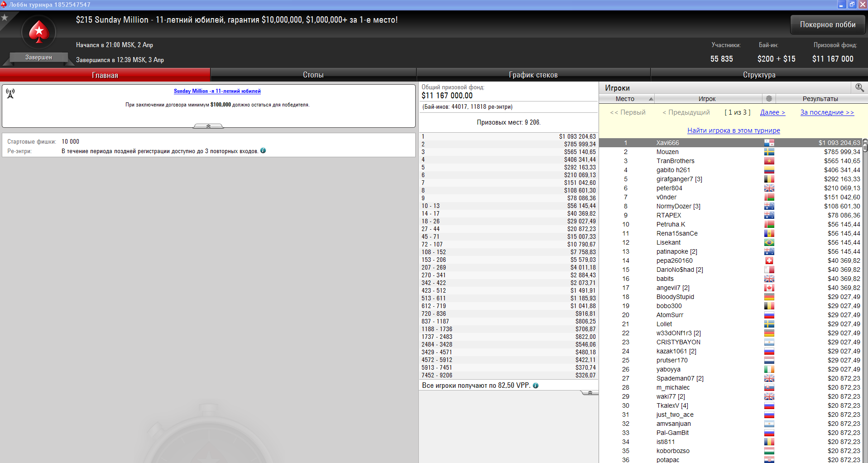Select player babits in list
The width and height of the screenshot is (868, 463).
pos(730,279)
